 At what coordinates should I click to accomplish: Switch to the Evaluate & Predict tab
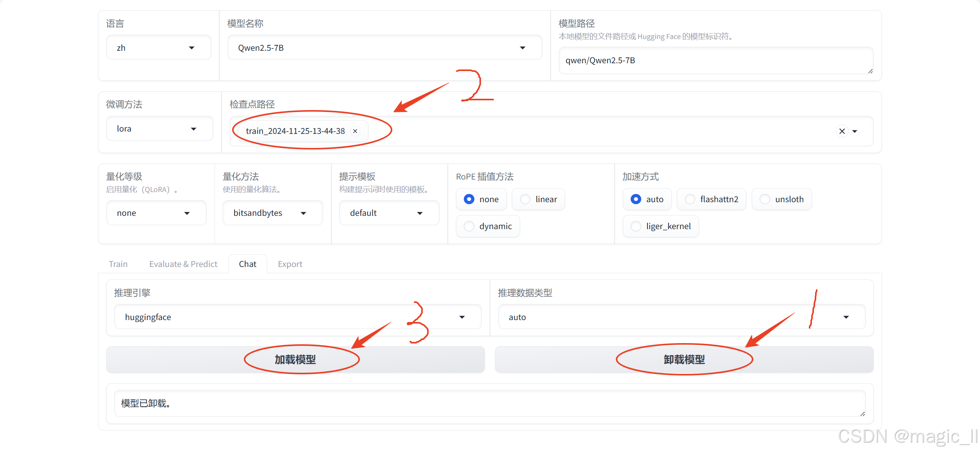point(183,264)
